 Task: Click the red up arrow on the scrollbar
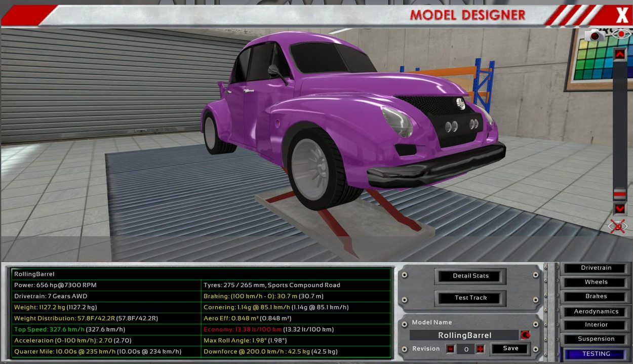pyautogui.click(x=620, y=54)
